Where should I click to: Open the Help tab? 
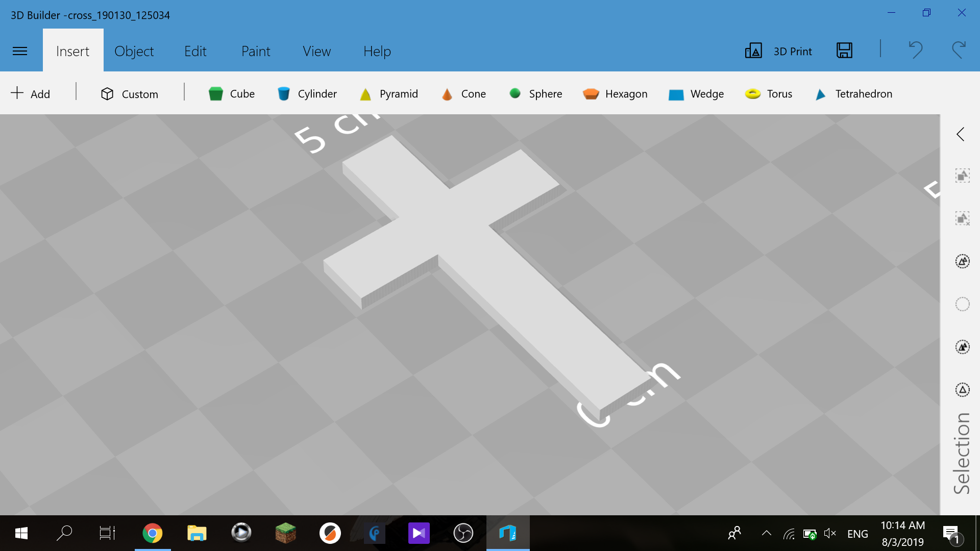377,51
